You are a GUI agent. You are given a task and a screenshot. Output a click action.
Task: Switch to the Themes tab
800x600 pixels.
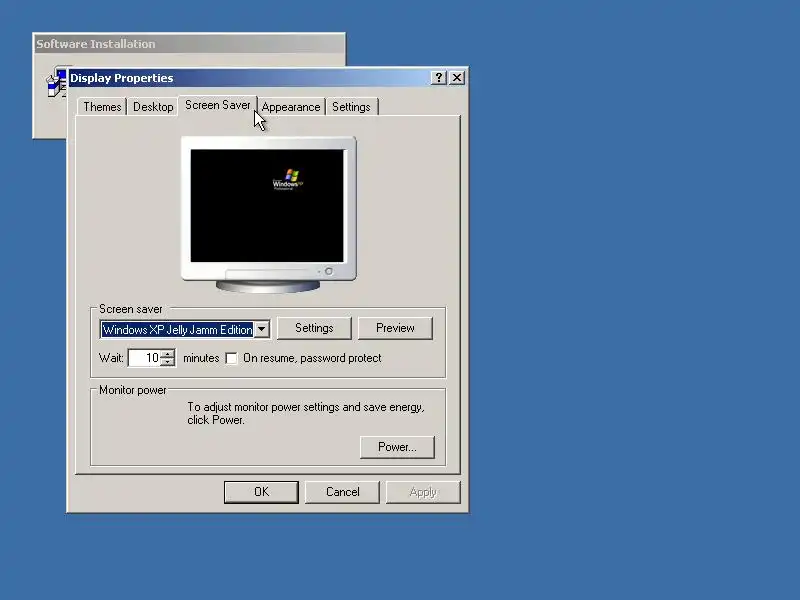102,107
